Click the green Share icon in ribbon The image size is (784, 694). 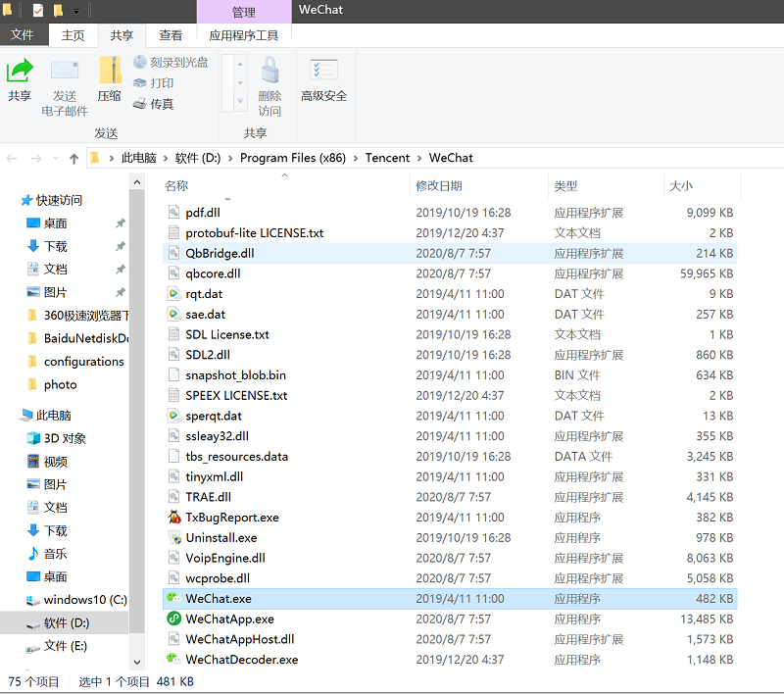click(x=20, y=72)
